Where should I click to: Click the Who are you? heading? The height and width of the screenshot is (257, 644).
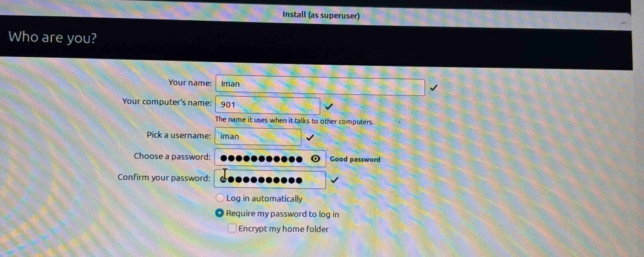pos(53,38)
